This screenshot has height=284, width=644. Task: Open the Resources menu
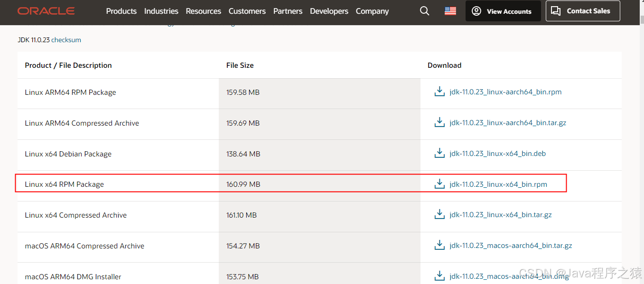[204, 11]
